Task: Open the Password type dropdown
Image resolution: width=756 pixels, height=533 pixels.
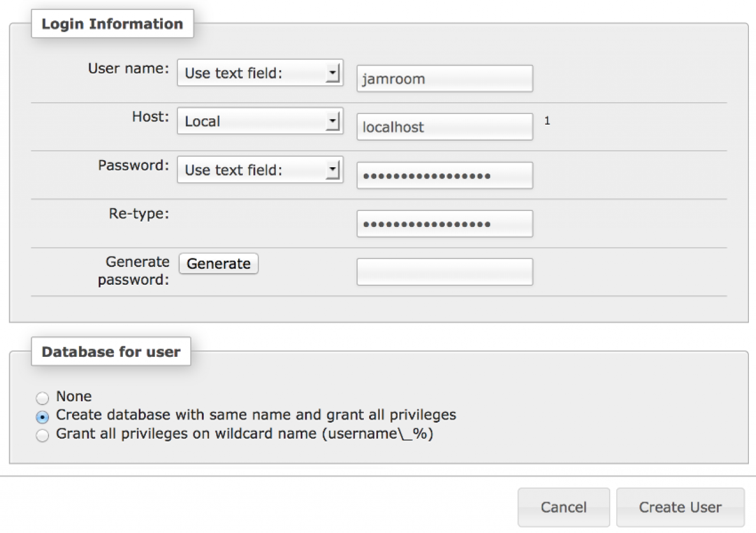Action: pyautogui.click(x=260, y=170)
